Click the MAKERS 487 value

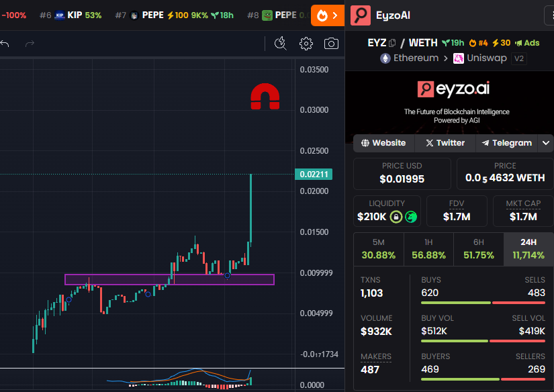(370, 370)
